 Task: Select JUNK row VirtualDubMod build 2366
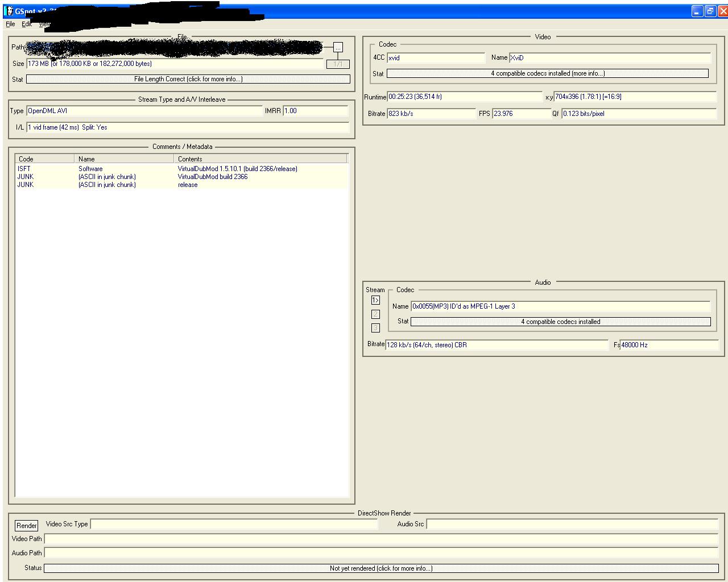click(181, 177)
